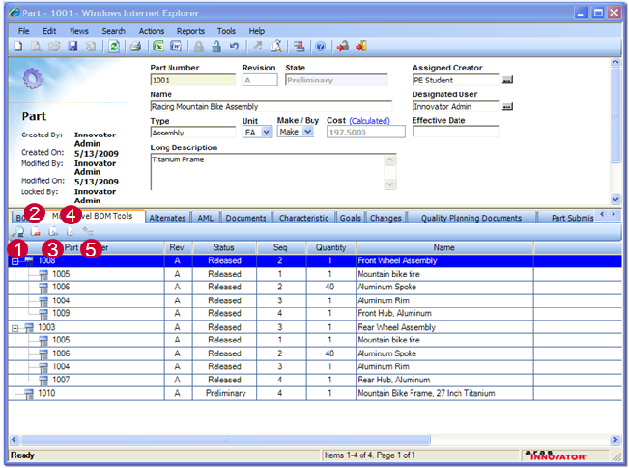Click the search magnifier icon in BOM toolbar

[x=19, y=232]
